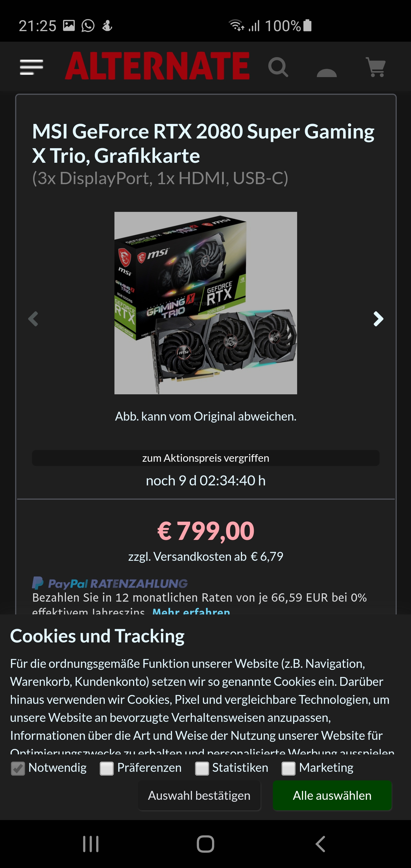Tick the Marketing cookie checkbox
This screenshot has width=411, height=868.
tap(288, 769)
